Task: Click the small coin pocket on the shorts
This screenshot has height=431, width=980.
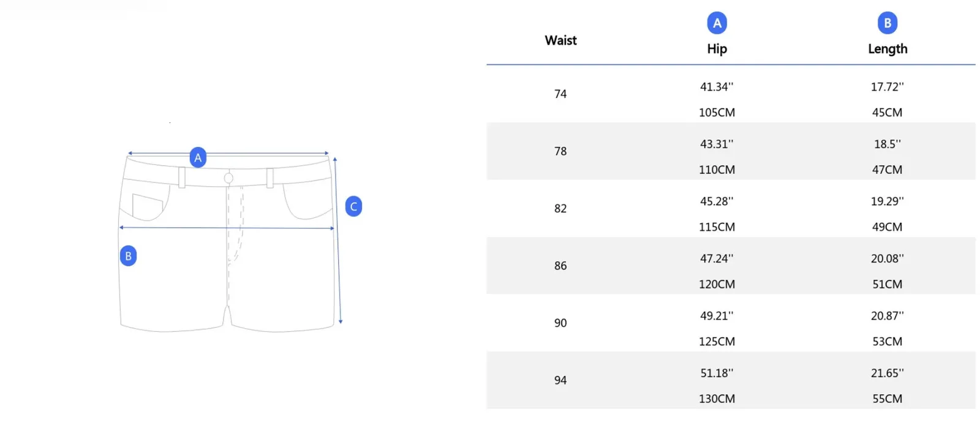Action: (147, 206)
